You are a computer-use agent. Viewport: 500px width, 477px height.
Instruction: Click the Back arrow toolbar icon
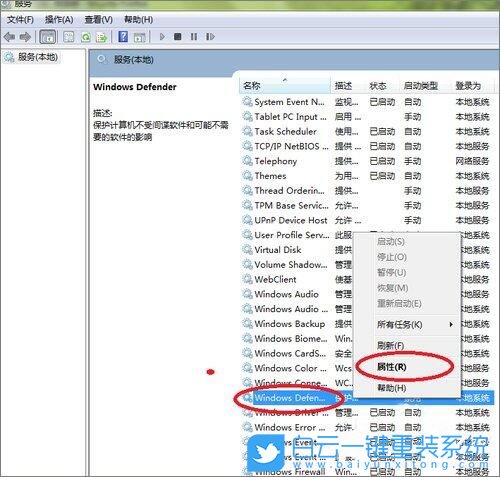(9, 37)
